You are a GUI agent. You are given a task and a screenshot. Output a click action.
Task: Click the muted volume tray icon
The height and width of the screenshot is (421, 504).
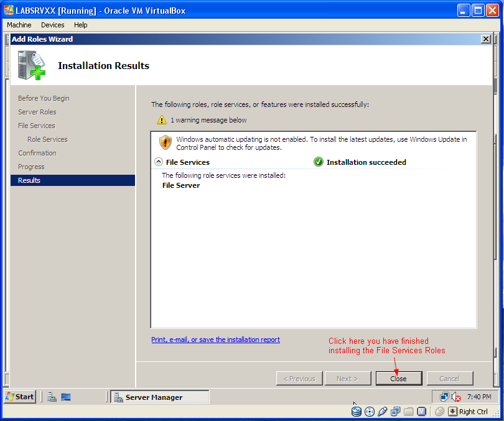[456, 397]
